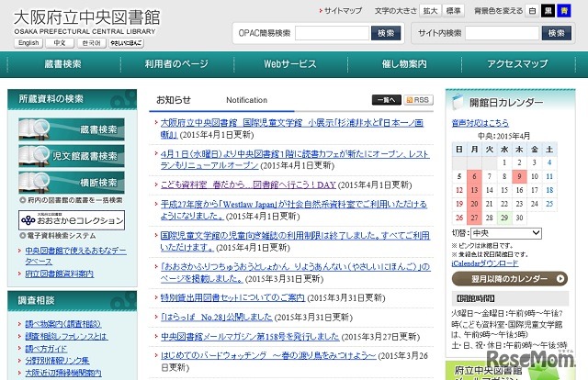Image resolution: width=588 pixels, height=380 pixels.
Task: Click the 開館日カレンダー heading
Action: click(506, 102)
